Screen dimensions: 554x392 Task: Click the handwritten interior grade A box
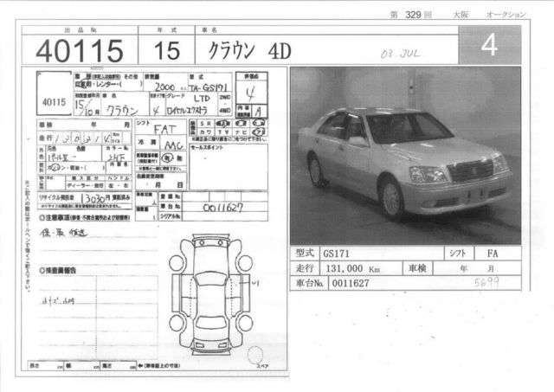259,112
